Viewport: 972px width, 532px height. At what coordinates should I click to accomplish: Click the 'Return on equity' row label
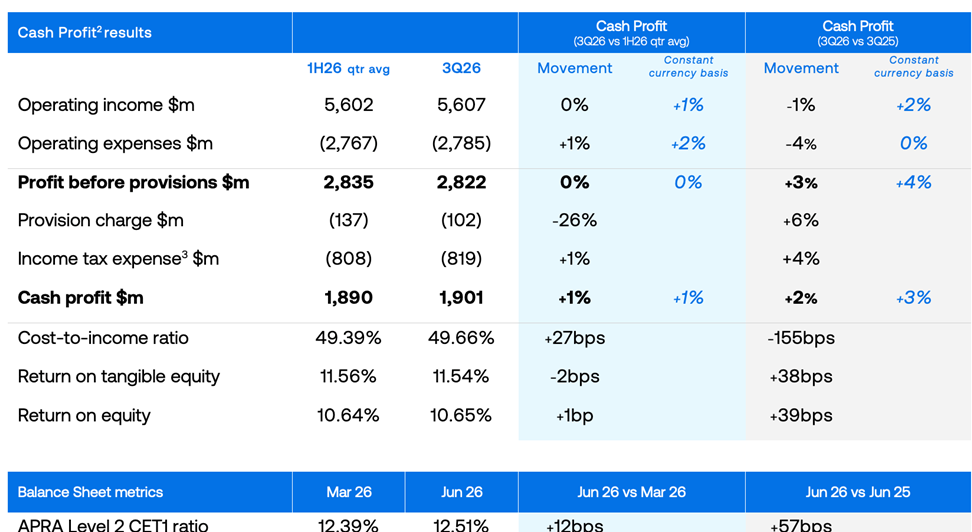pos(84,415)
